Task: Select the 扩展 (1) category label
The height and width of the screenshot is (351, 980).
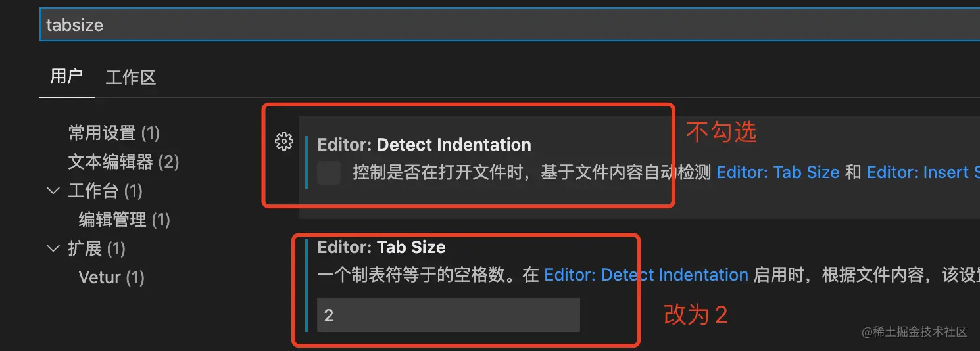Action: [97, 248]
